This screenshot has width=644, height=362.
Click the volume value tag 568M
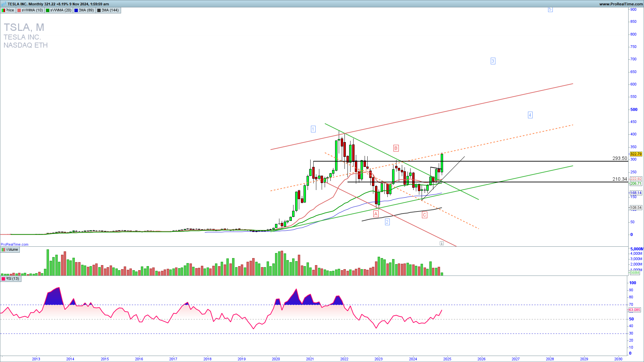pos(635,273)
